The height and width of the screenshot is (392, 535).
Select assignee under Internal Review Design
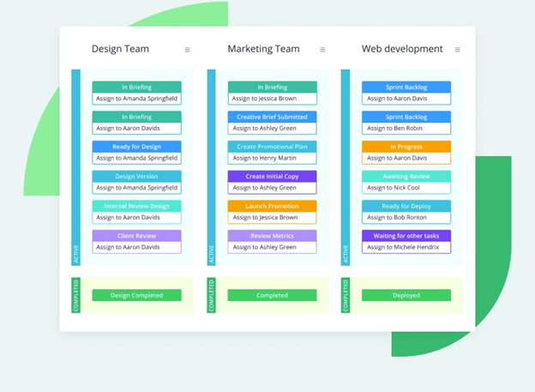click(137, 218)
